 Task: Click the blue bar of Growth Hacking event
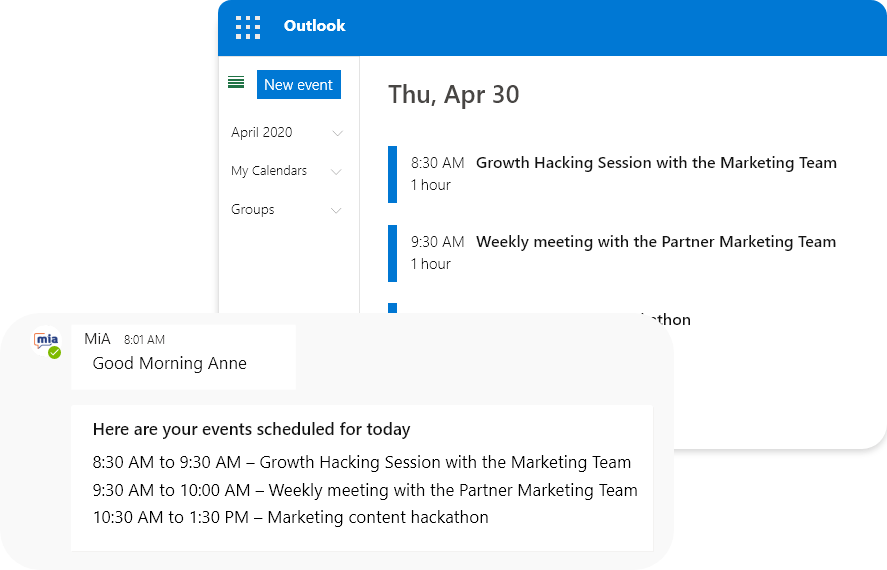(393, 174)
